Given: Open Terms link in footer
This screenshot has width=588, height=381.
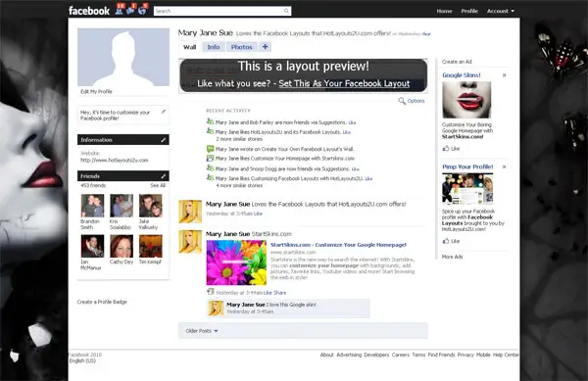Looking at the screenshot, I should (x=418, y=355).
